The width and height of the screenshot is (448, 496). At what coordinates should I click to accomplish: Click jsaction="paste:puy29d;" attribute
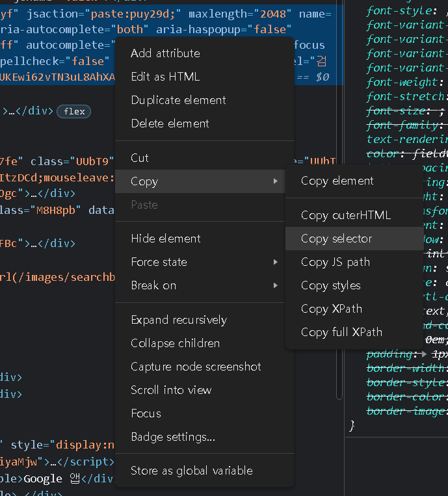104,14
